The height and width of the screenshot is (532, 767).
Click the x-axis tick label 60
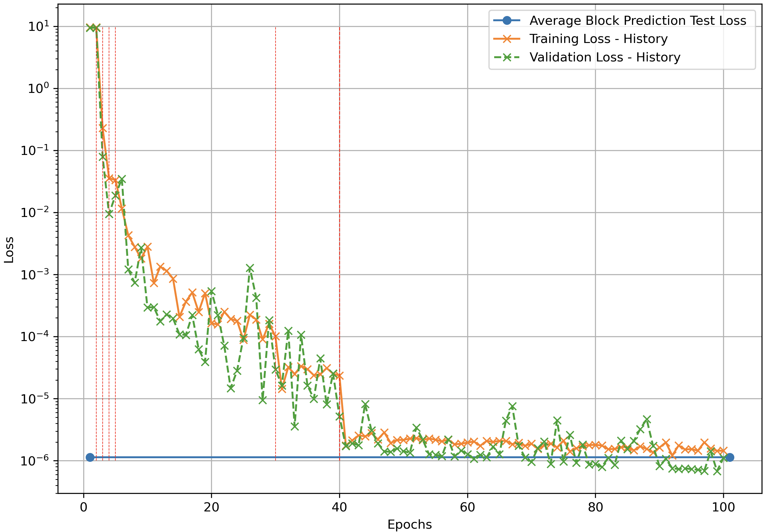(467, 507)
